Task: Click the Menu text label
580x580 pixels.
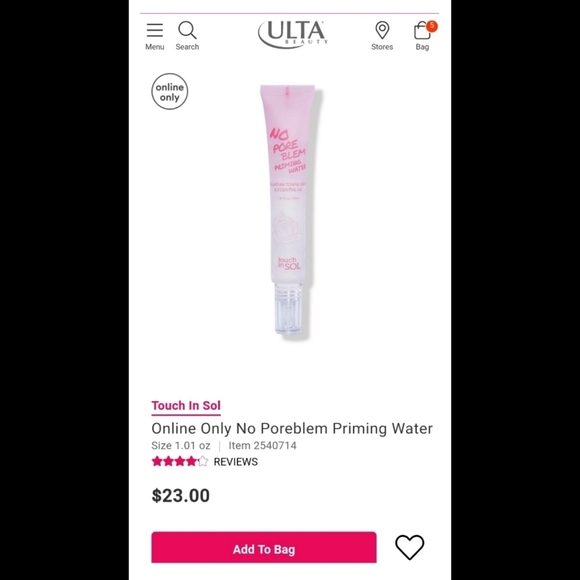Action: [155, 47]
